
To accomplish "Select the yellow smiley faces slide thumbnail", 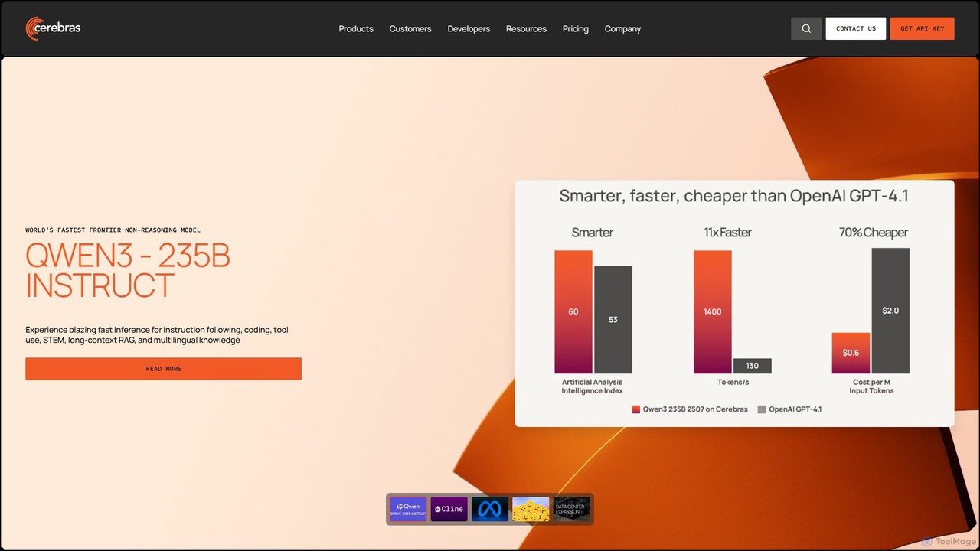I will pyautogui.click(x=531, y=509).
